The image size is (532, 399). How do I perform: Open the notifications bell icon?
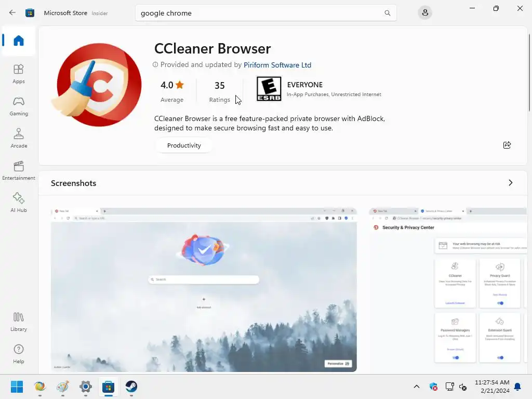518,387
